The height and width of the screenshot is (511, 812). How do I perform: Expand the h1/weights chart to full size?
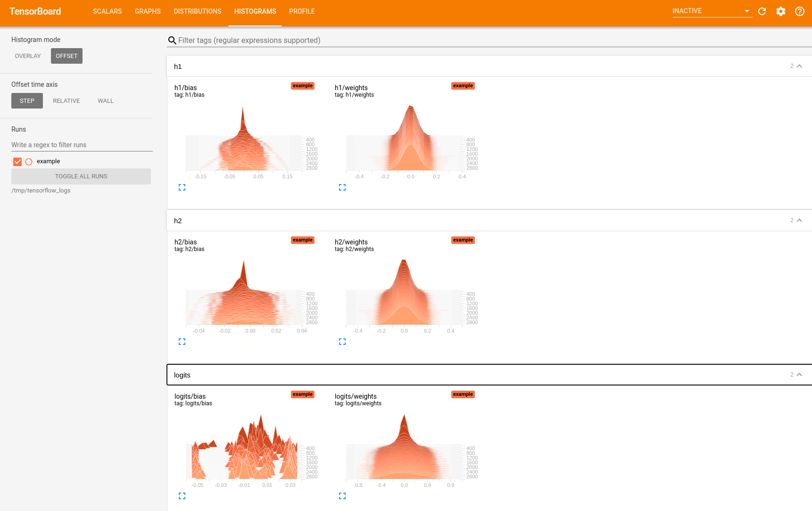pos(342,187)
